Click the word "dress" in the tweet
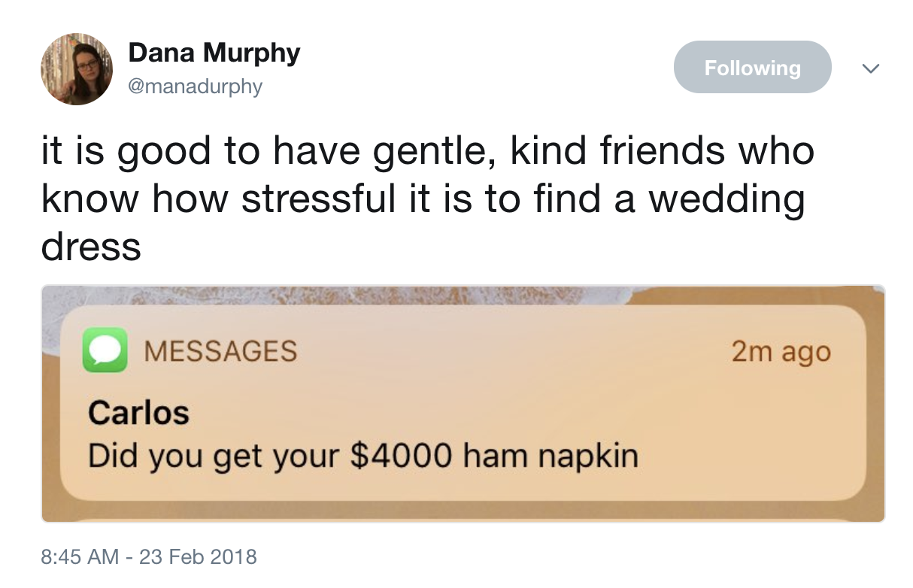This screenshot has width=913, height=588. pos(91,246)
